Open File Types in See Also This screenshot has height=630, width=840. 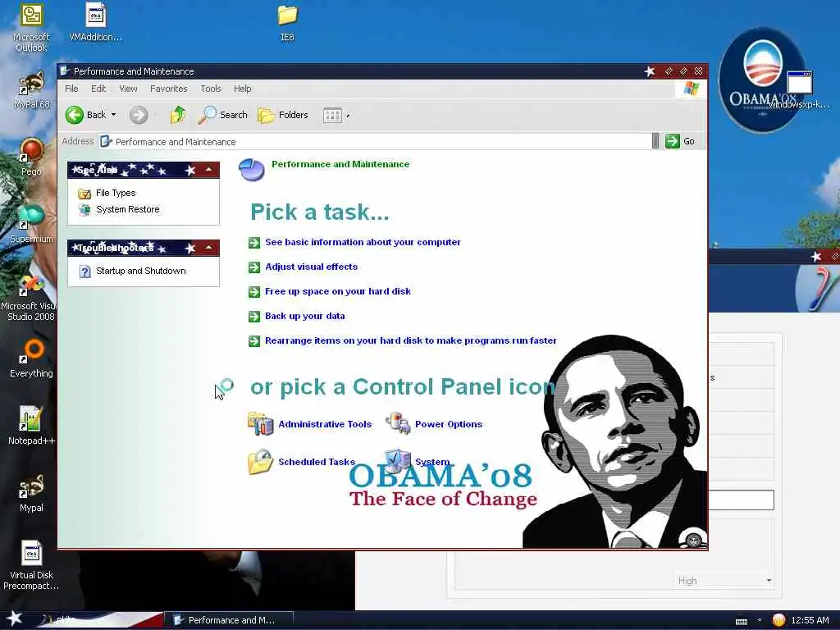coord(116,193)
